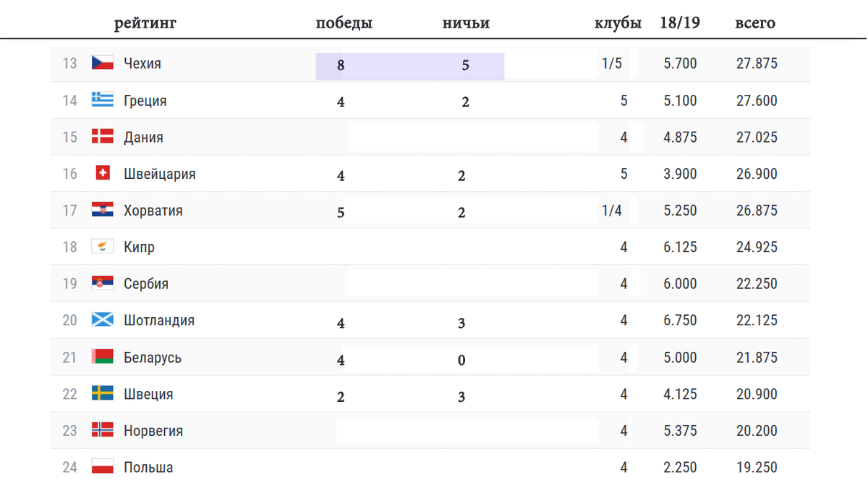Image resolution: width=868 pixels, height=488 pixels.
Task: Open the Шотландия country link
Action: (x=159, y=320)
